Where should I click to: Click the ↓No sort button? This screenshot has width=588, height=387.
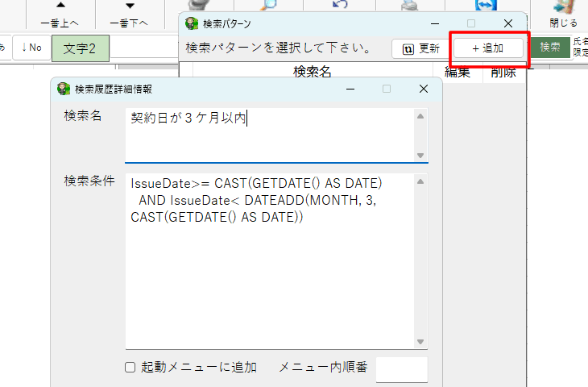pyautogui.click(x=31, y=48)
